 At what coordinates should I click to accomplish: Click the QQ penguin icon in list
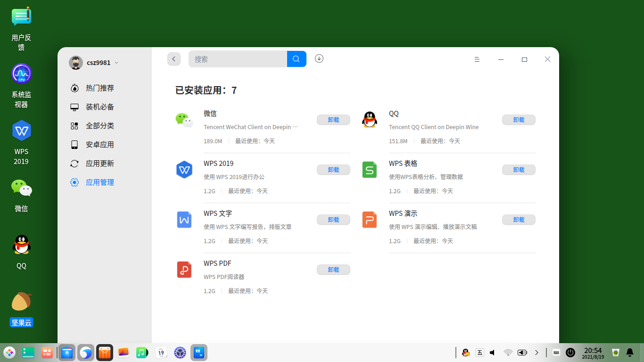click(x=370, y=120)
